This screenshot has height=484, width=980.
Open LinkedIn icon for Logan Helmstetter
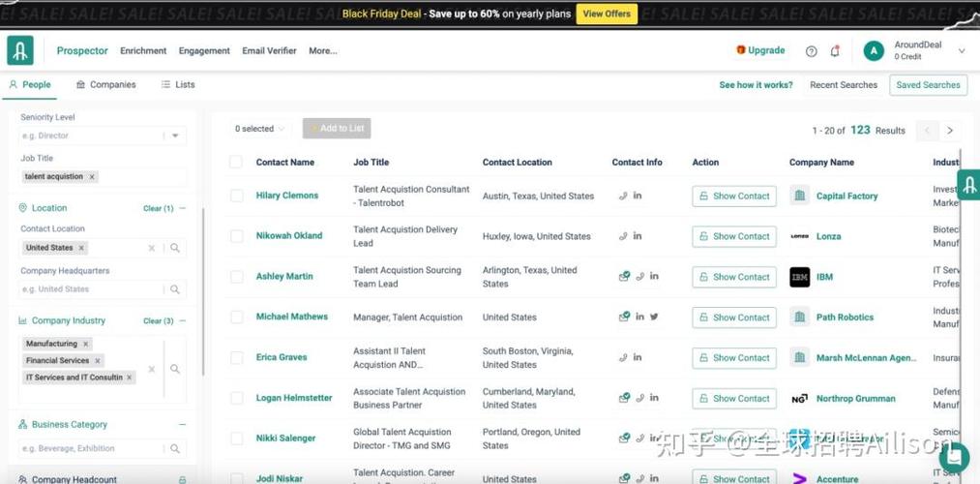tap(654, 397)
